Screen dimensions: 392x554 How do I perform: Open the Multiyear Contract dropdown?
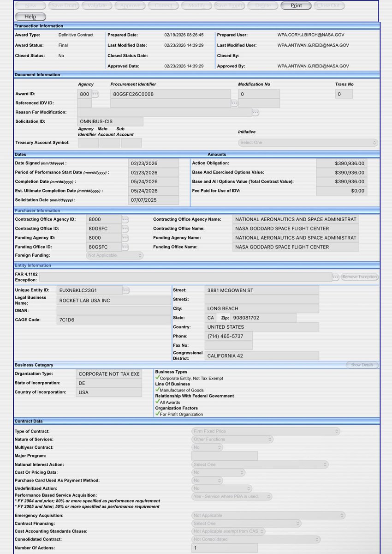click(207, 447)
